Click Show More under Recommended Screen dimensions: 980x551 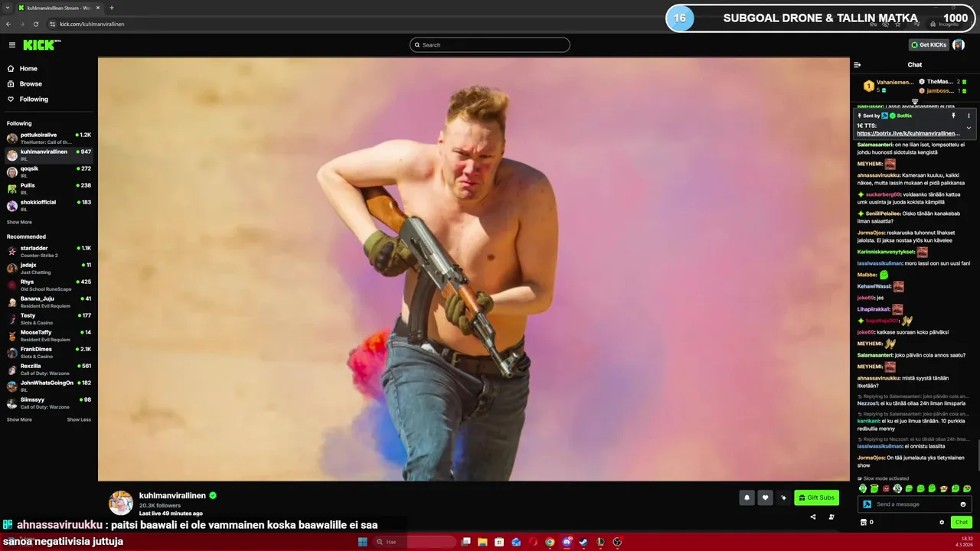coord(19,419)
